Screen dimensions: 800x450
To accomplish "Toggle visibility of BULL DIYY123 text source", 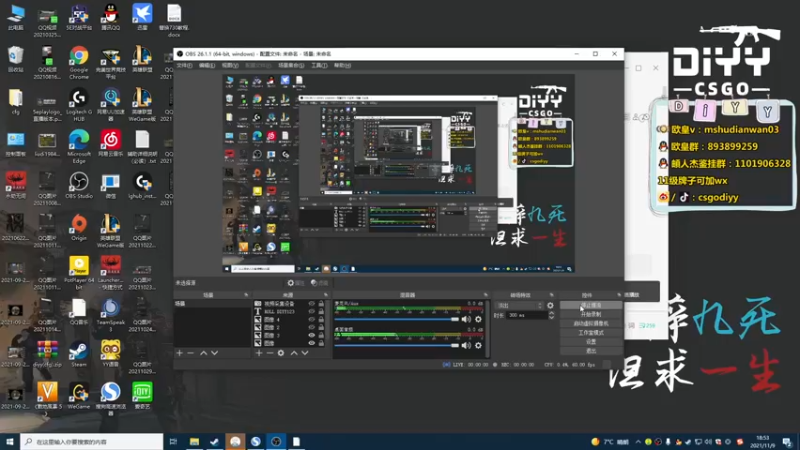I will (x=311, y=311).
